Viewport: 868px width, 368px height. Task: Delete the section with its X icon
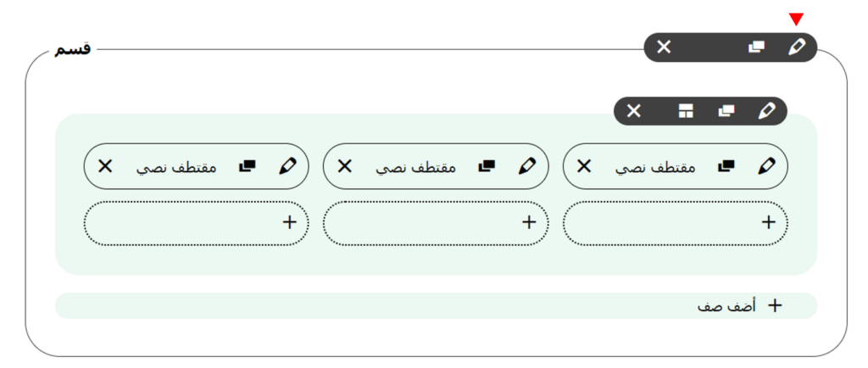click(x=664, y=47)
